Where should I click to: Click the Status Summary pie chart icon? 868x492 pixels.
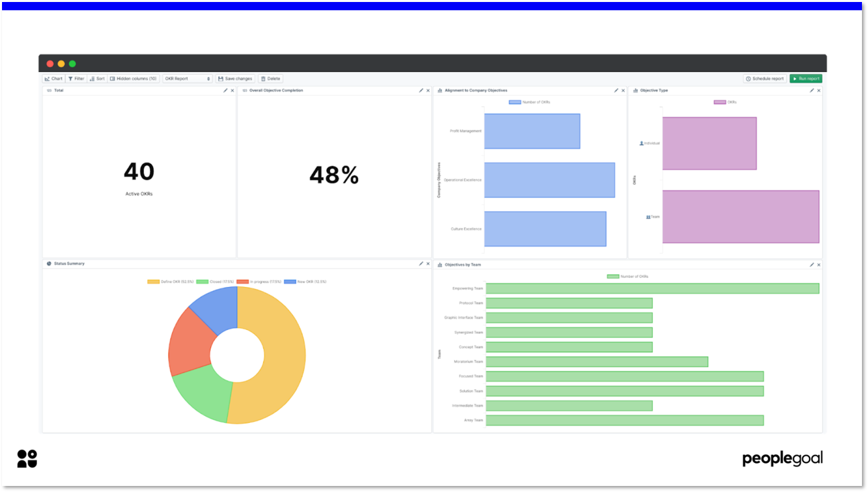(x=49, y=263)
